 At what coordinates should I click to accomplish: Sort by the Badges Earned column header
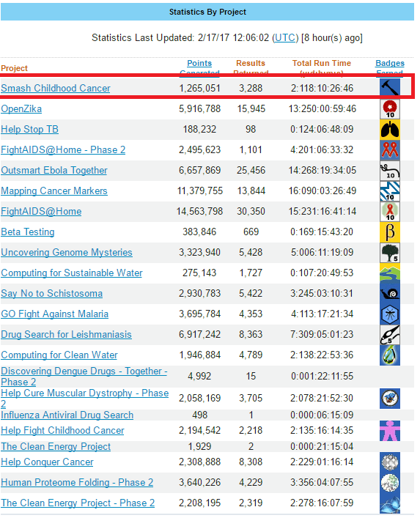coord(390,67)
